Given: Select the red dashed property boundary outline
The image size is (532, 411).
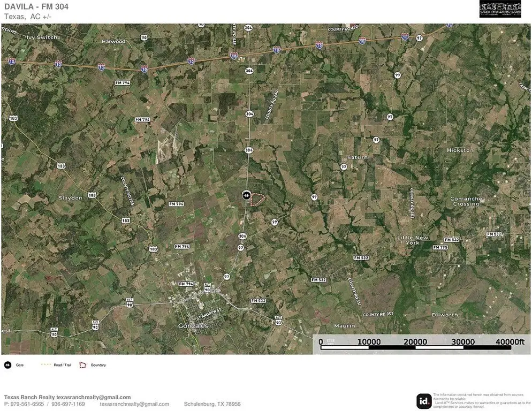Looking at the screenshot, I should point(259,200).
